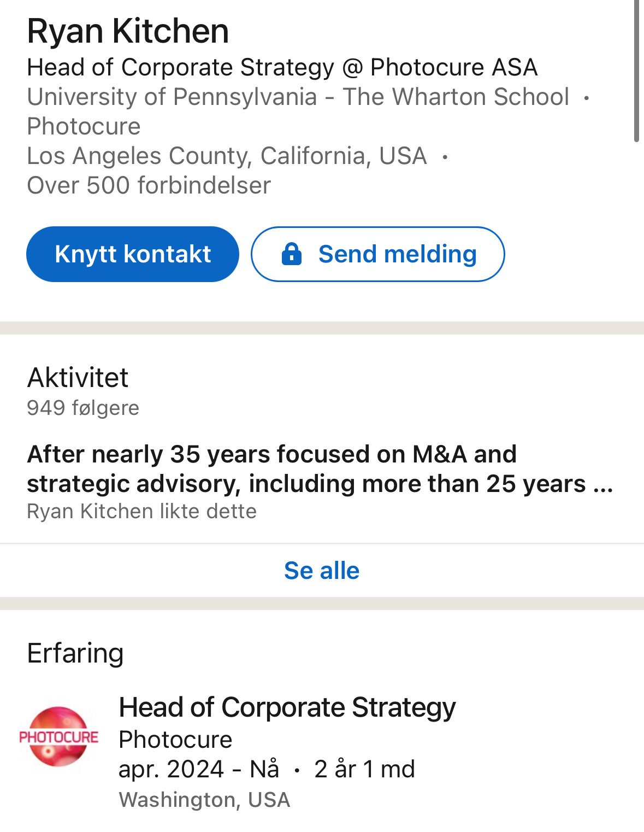Image resolution: width=644 pixels, height=832 pixels.
Task: Open the Aktivitet section heading
Action: 78,377
